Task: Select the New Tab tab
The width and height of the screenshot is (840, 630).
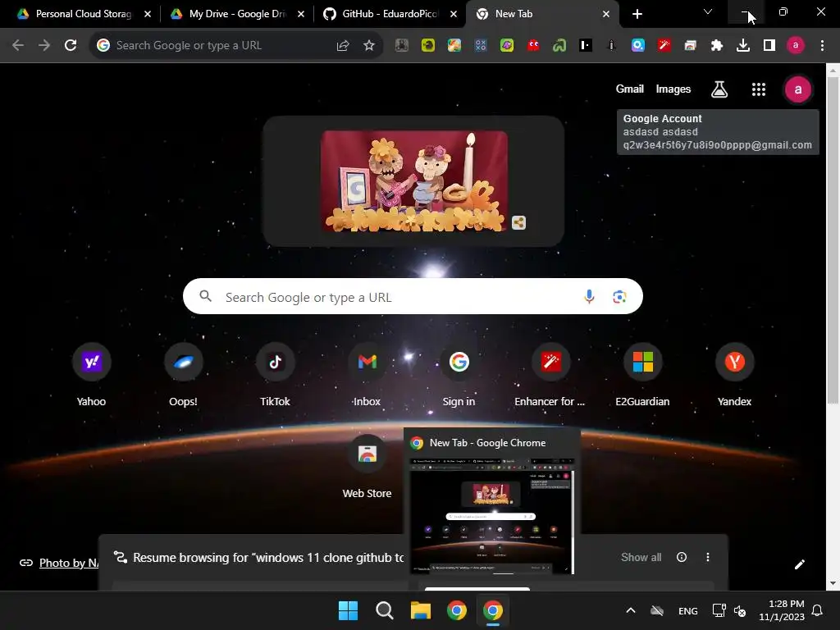Action: click(x=542, y=14)
